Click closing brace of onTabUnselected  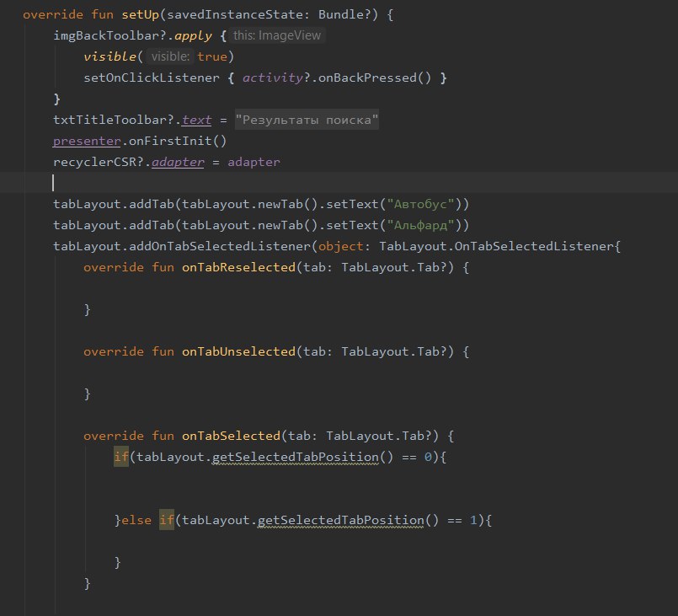click(x=87, y=394)
